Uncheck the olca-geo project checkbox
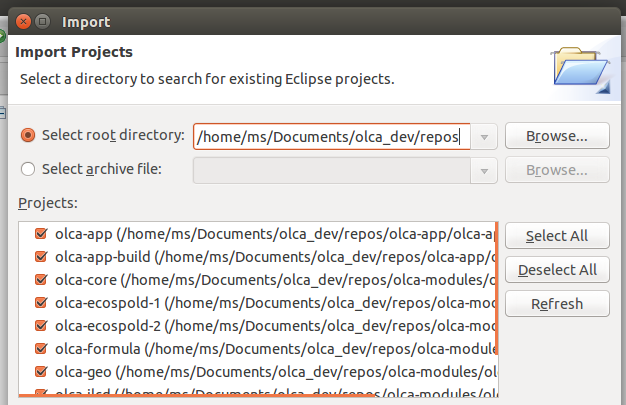 pos(41,372)
